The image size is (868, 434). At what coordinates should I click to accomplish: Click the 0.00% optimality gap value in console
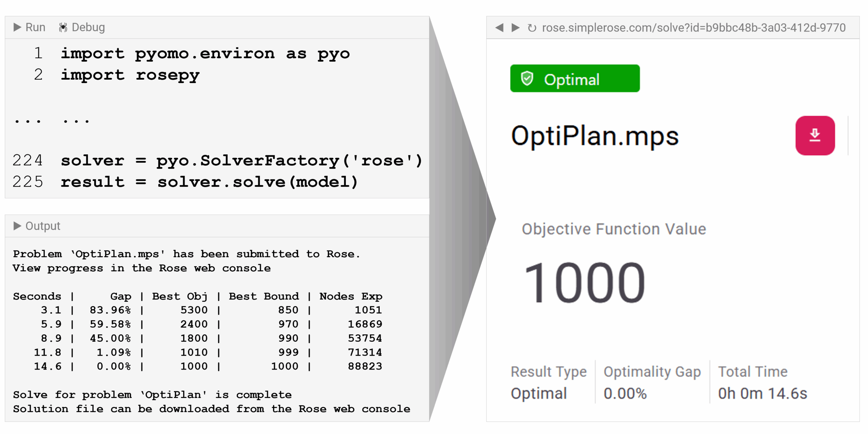pyautogui.click(x=625, y=394)
